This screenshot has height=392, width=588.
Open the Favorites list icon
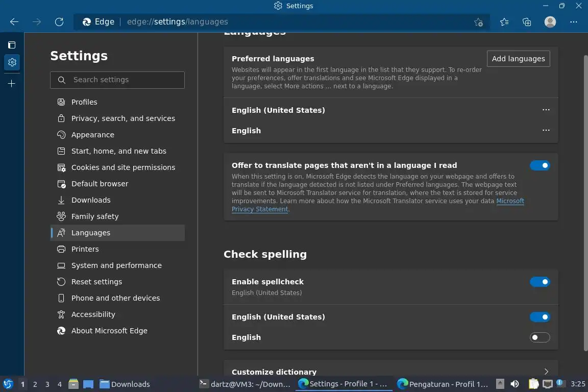(x=504, y=22)
